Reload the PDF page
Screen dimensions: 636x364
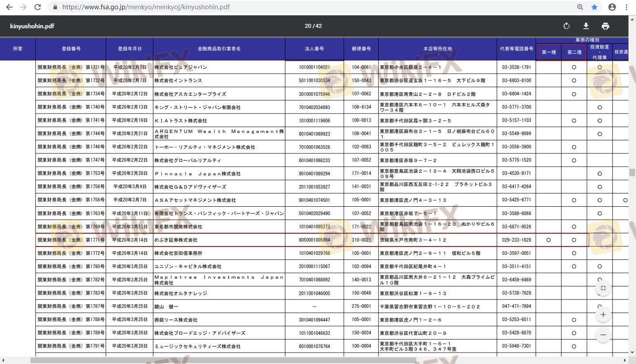[x=38, y=7]
